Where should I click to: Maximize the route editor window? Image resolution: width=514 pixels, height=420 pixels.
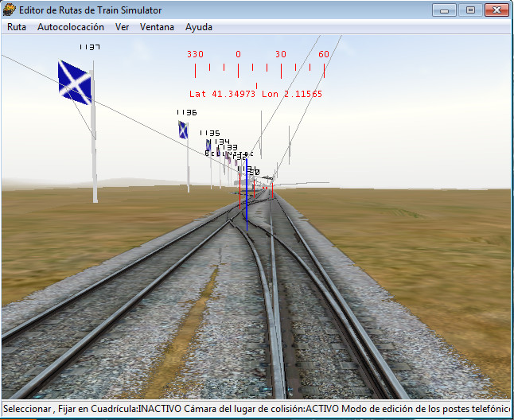pos(469,10)
